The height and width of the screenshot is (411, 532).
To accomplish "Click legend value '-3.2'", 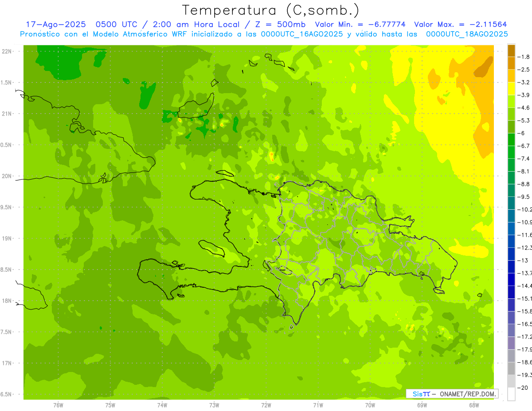I will (524, 82).
